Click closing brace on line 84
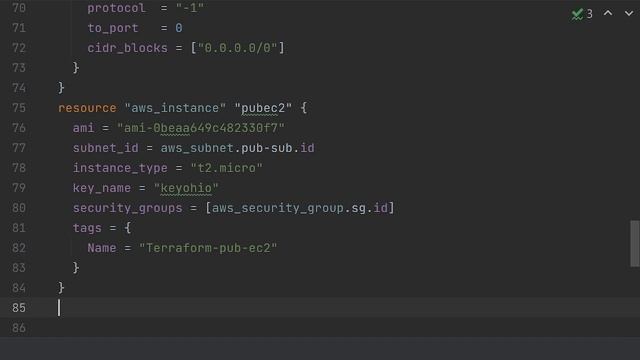The image size is (640, 360). click(x=61, y=288)
